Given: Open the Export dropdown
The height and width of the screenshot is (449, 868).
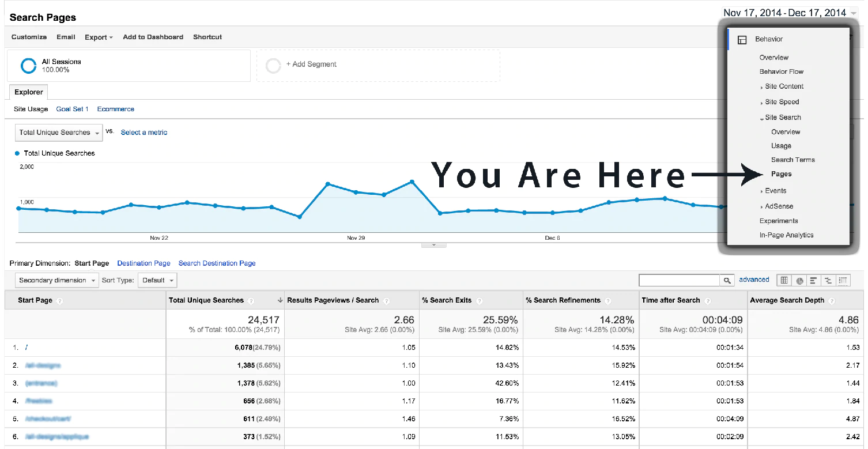Looking at the screenshot, I should click(98, 37).
